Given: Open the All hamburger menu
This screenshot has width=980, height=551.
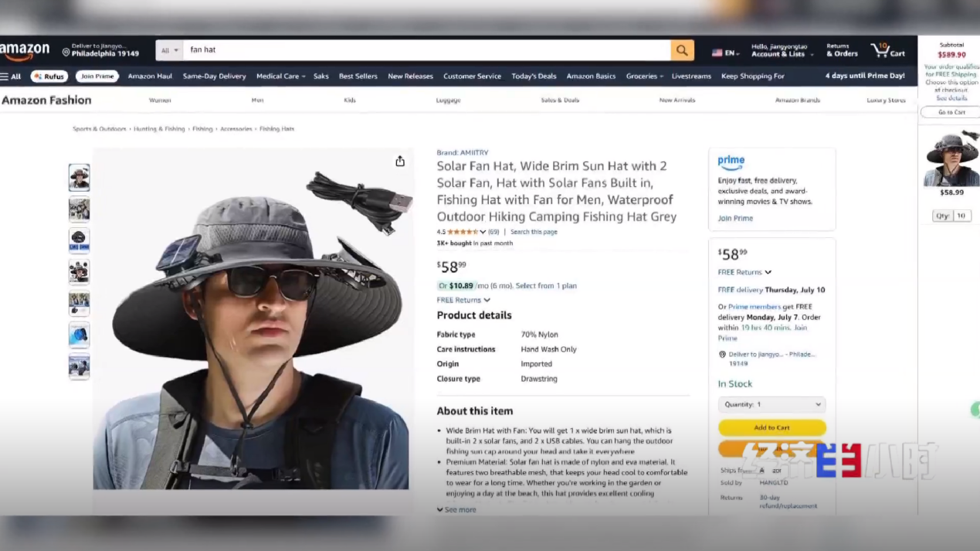Looking at the screenshot, I should pos(11,77).
